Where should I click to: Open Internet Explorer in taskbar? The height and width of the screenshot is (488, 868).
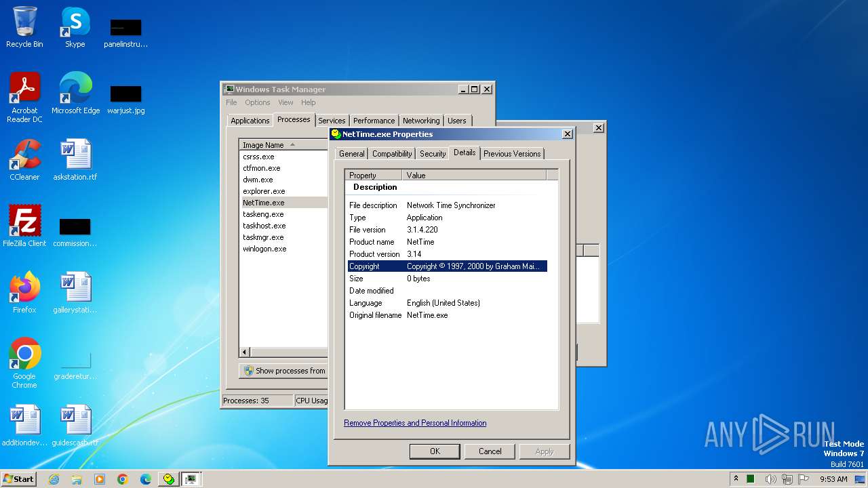click(x=54, y=479)
